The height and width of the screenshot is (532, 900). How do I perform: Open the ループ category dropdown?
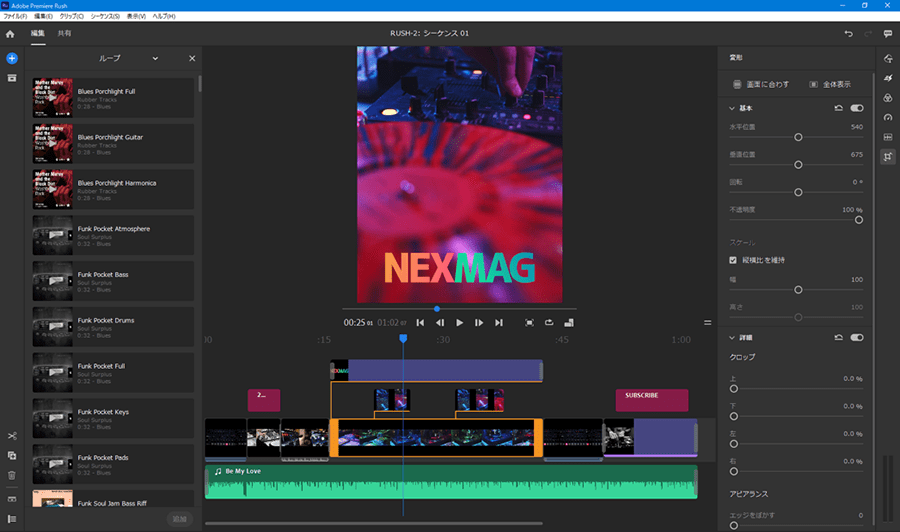[x=155, y=59]
